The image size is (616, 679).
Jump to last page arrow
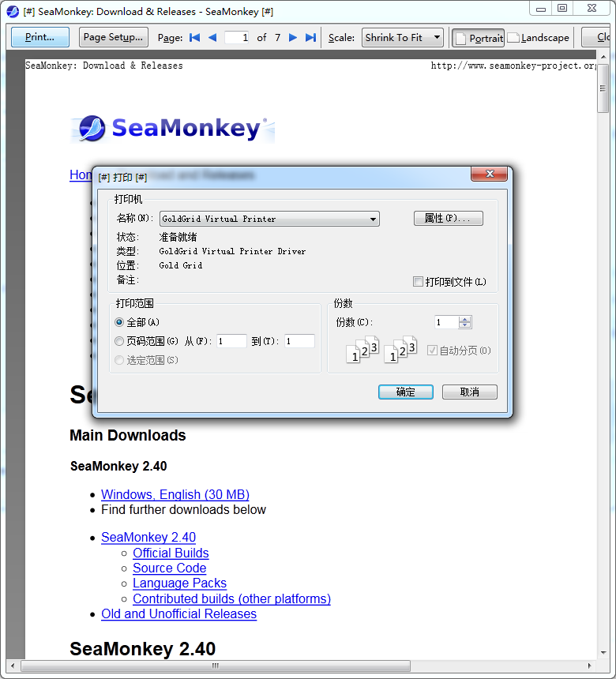click(310, 37)
